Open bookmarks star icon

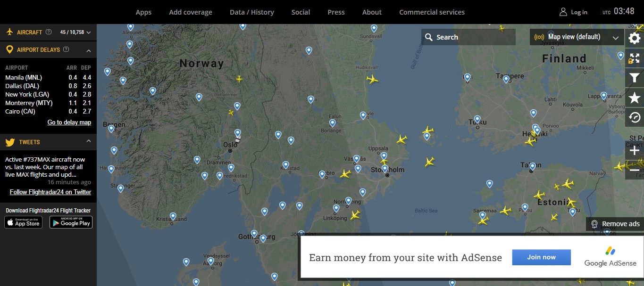(x=635, y=98)
